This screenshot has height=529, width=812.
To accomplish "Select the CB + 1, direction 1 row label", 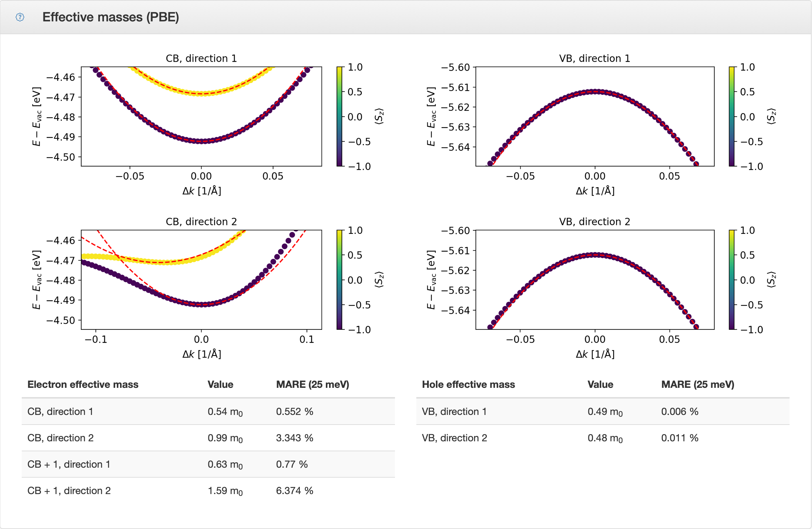I will [69, 464].
